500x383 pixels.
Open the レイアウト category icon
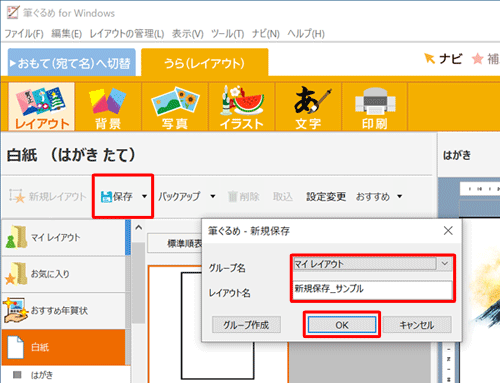41,107
